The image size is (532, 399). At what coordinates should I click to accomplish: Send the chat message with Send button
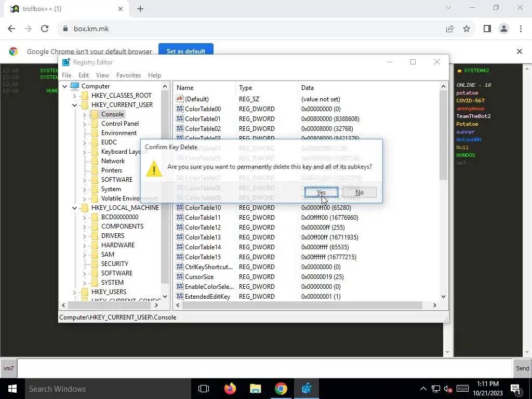tap(522, 368)
